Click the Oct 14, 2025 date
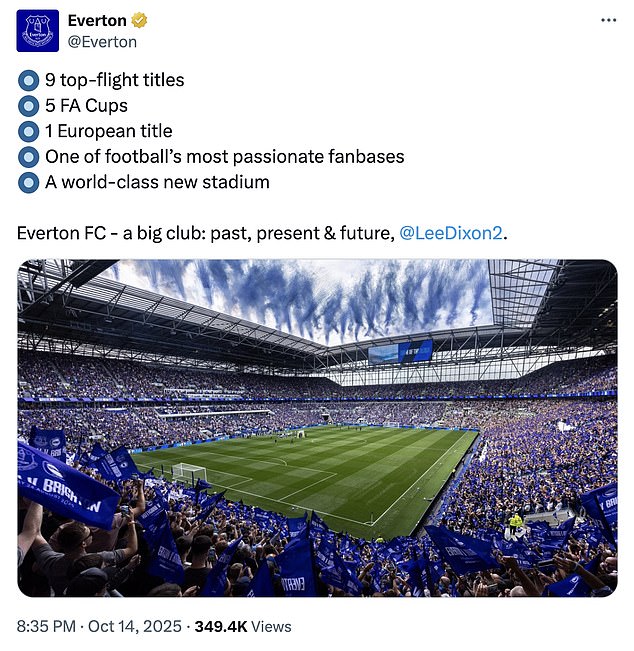The image size is (634, 651). pyautogui.click(x=134, y=626)
